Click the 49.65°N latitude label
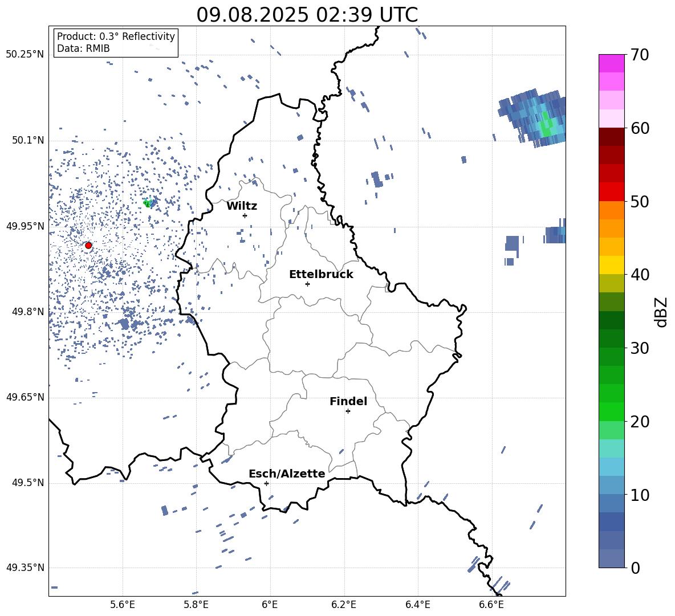675x616 pixels. [25, 397]
